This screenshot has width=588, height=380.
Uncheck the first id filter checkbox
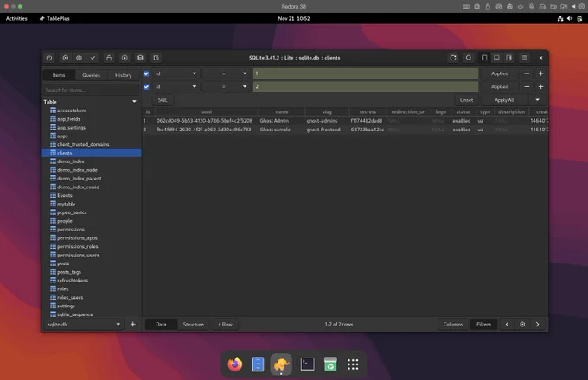146,73
